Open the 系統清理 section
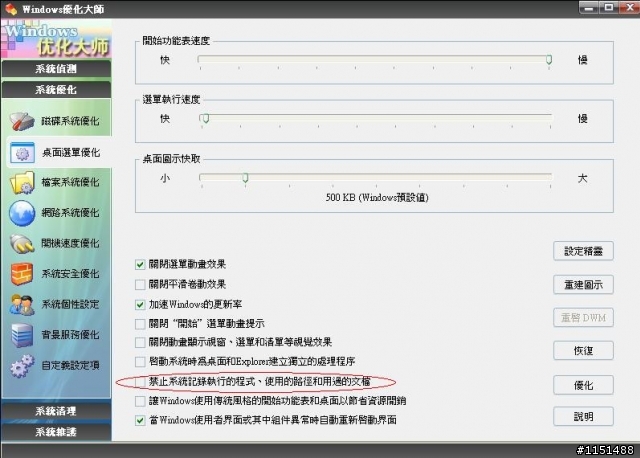The image size is (640, 458). (x=56, y=411)
